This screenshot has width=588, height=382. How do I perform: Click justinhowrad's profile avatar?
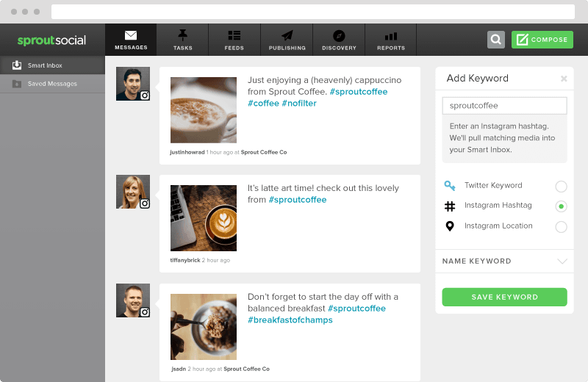[133, 84]
